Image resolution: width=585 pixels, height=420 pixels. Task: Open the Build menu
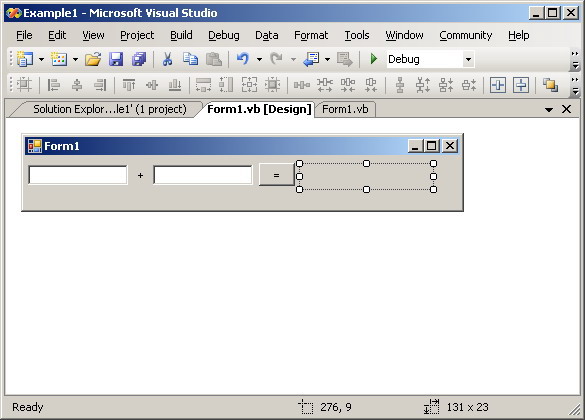[x=181, y=35]
